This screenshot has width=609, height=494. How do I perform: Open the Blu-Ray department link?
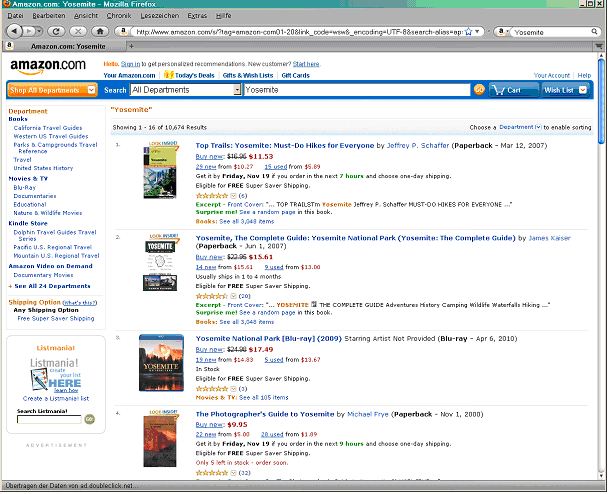[x=24, y=188]
